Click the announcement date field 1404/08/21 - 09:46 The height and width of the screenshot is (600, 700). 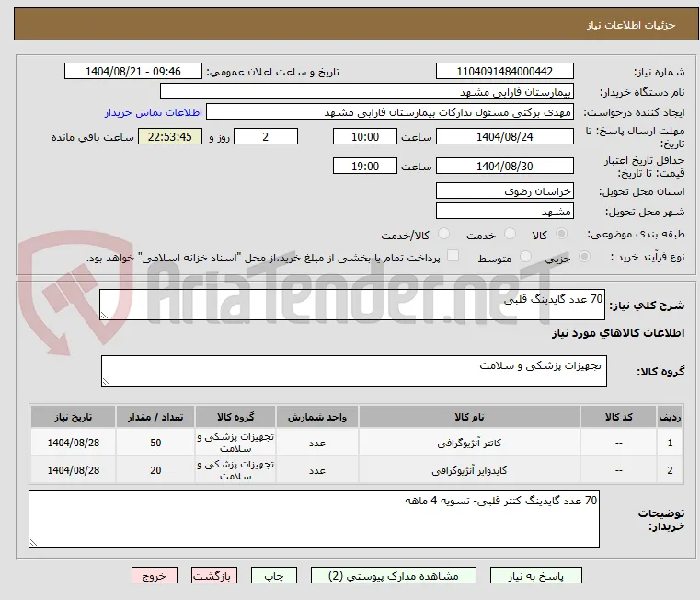pyautogui.click(x=133, y=71)
